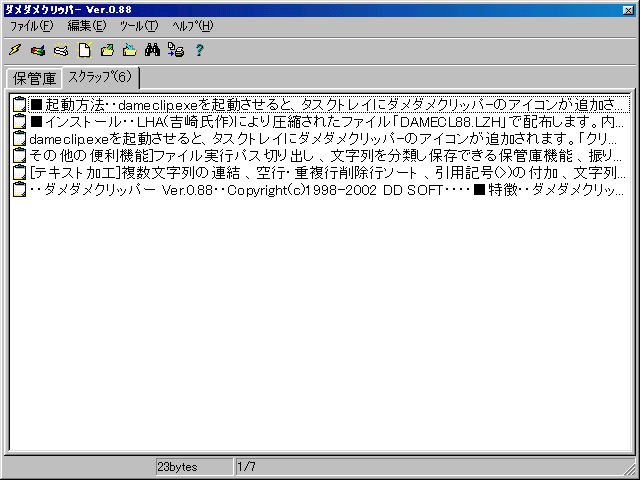The height and width of the screenshot is (480, 640).
Task: Click the sparkling white eraser toolbar icon
Action: click(61, 50)
